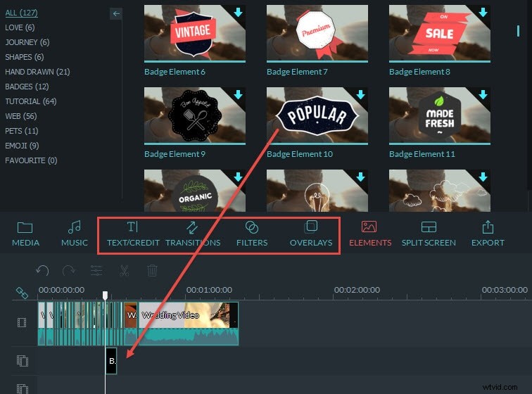
Task: Open the Filters panel
Action: click(x=252, y=234)
